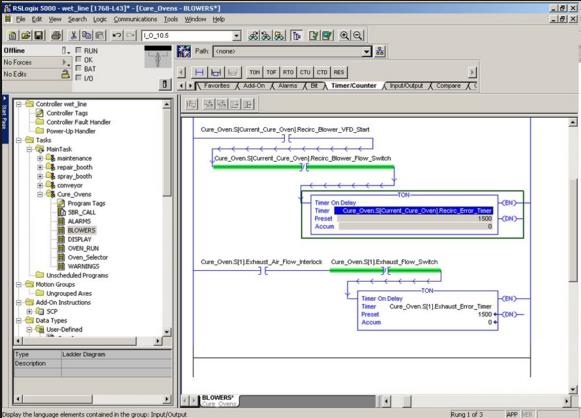Image resolution: width=581 pixels, height=418 pixels.
Task: Click the Undo arrow icon
Action: pyautogui.click(x=117, y=36)
